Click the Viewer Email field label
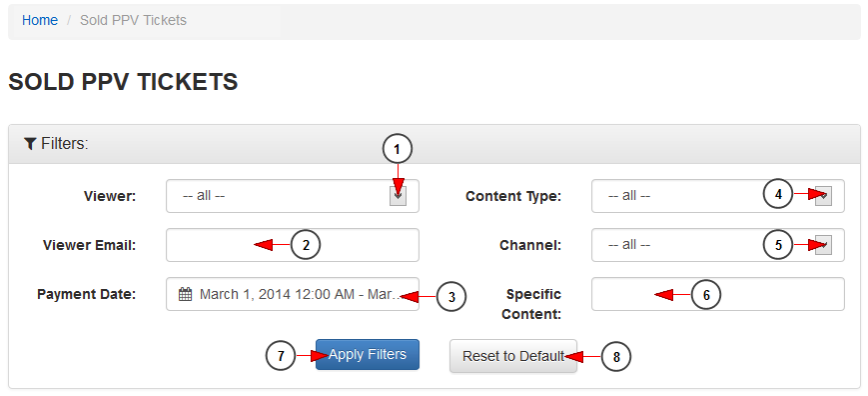Image resolution: width=868 pixels, height=396 pixels. pyautogui.click(x=90, y=245)
